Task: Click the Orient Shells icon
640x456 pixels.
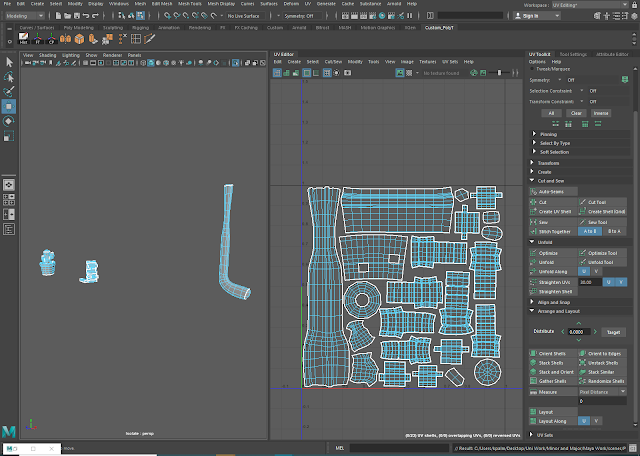Action: pyautogui.click(x=534, y=353)
